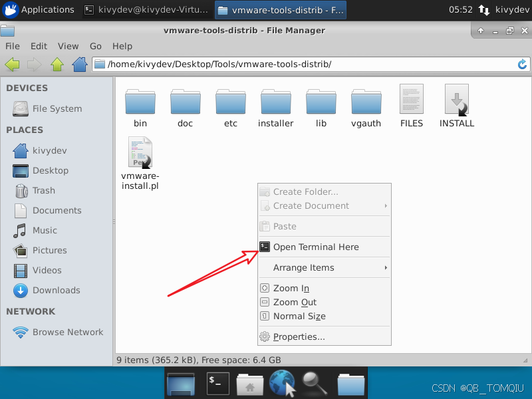Select the vgauth folder icon

pos(366,102)
